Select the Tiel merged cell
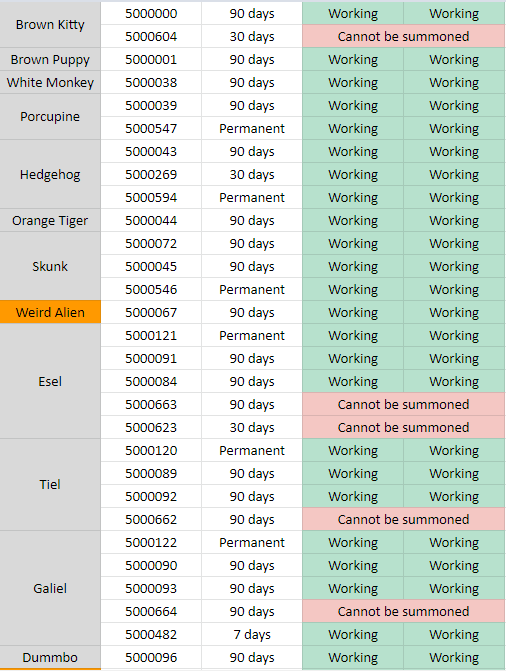The image size is (506, 671). coord(50,485)
